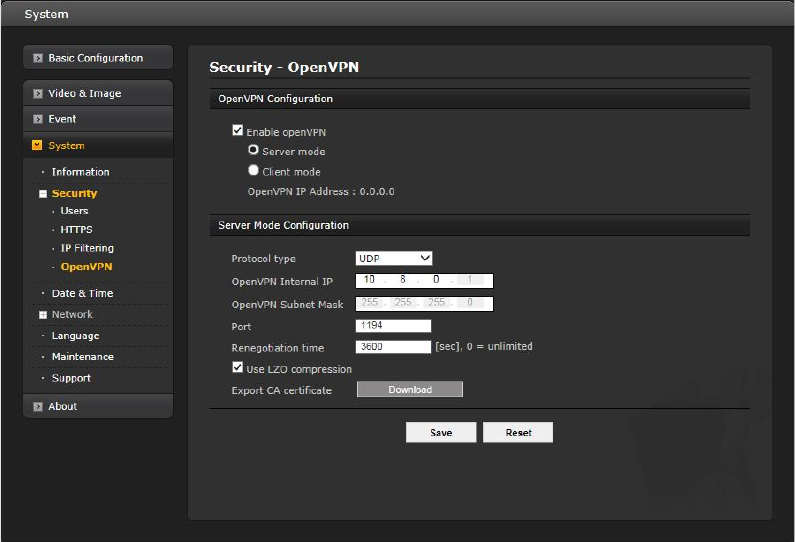
Task: Toggle Enable openVPN checkbox
Action: (x=237, y=130)
